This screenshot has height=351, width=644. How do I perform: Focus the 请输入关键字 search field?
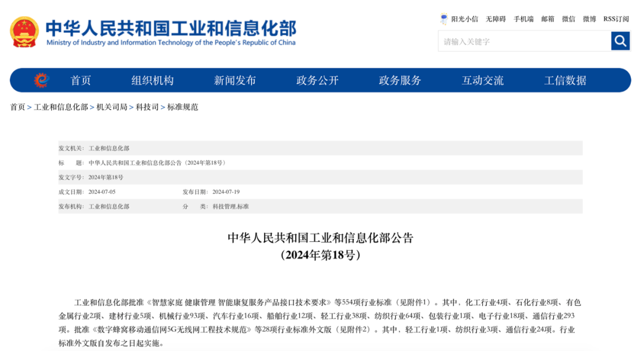click(525, 41)
